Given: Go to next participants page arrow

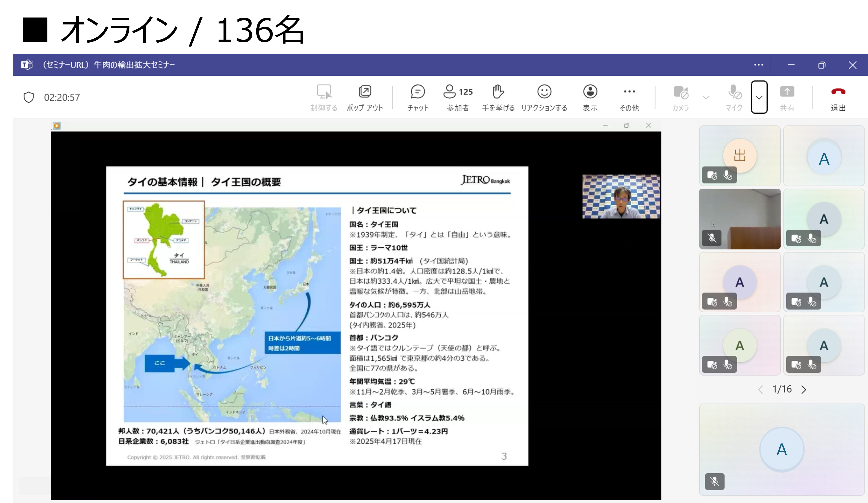Looking at the screenshot, I should point(804,390).
